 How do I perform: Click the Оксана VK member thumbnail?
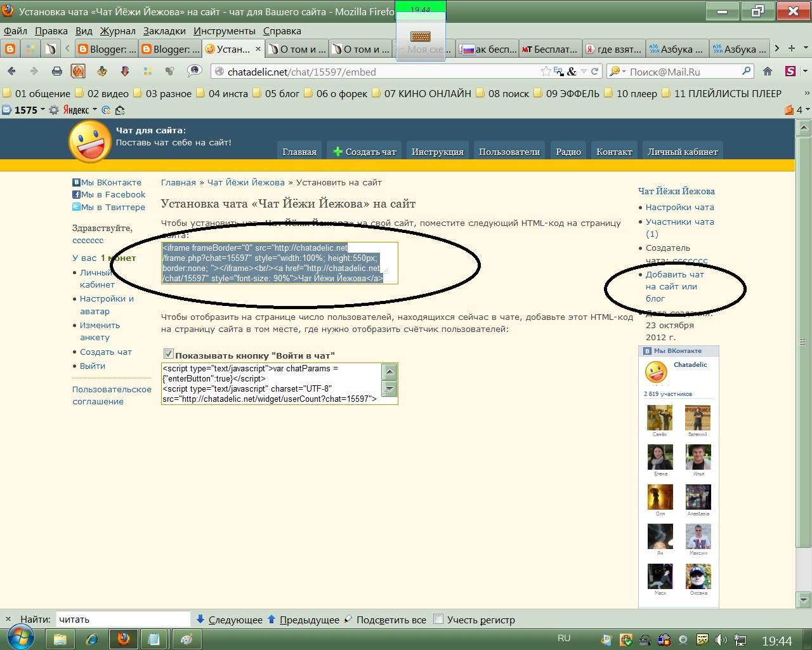point(698,577)
